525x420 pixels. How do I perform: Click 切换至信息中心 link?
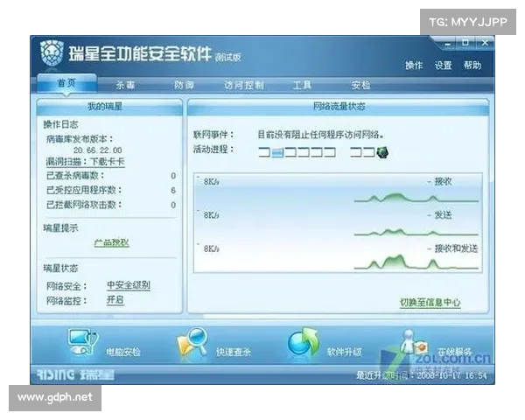[430, 303]
